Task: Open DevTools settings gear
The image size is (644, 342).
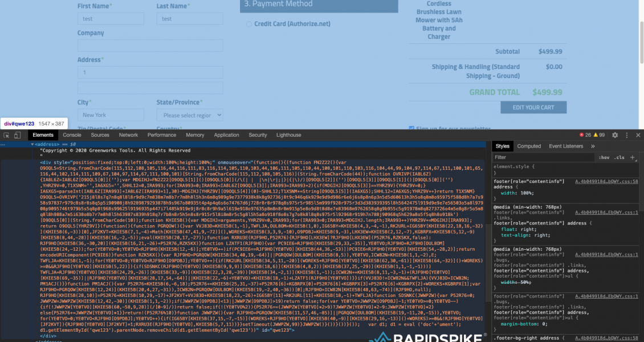Action: [x=615, y=135]
